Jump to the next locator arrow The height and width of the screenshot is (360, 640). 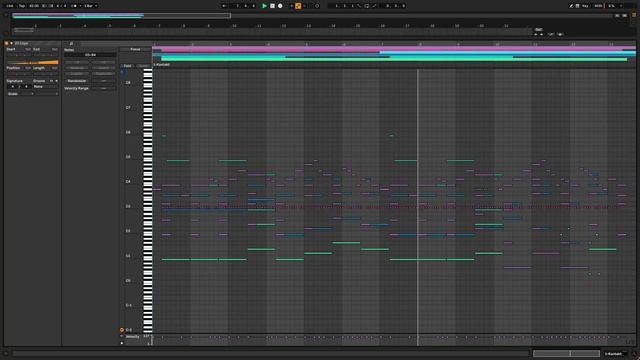pos(542,34)
